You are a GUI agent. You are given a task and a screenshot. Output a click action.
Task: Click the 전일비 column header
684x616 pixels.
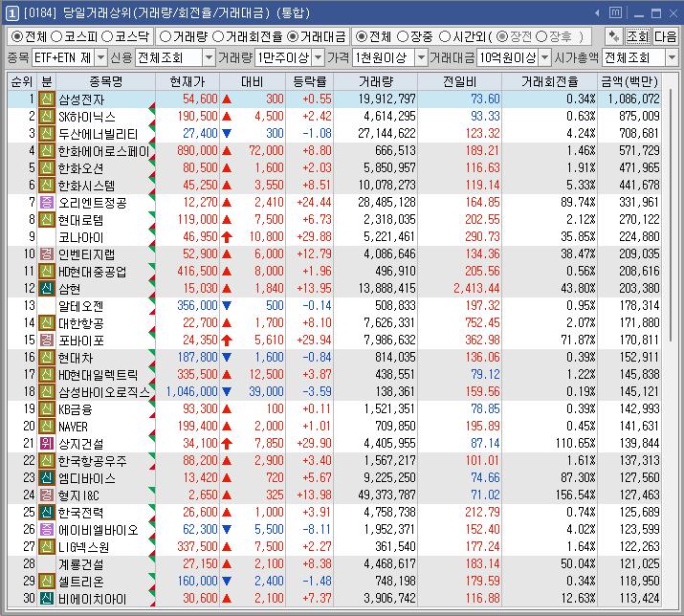pos(460,81)
